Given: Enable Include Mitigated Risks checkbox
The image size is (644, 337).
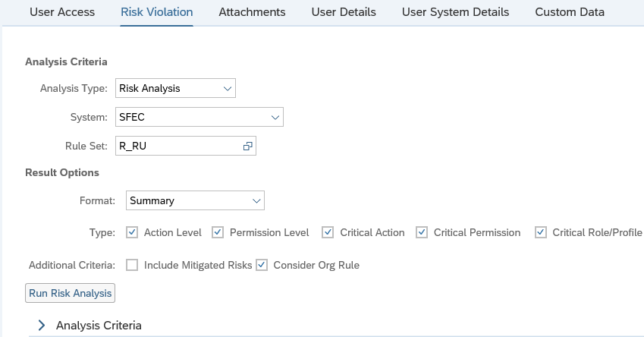Looking at the screenshot, I should 133,265.
